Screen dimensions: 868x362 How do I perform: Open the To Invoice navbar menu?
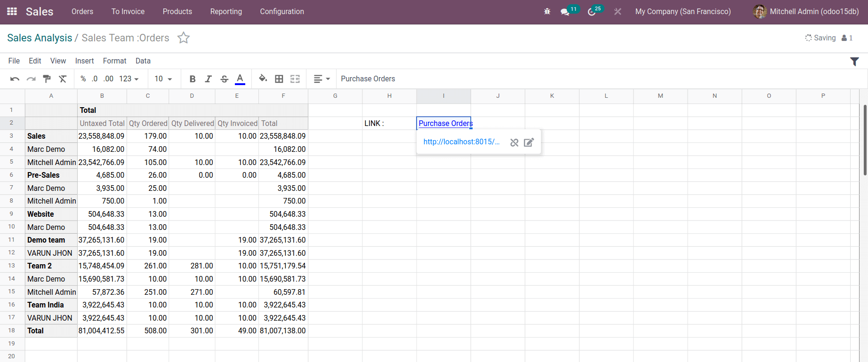[128, 11]
